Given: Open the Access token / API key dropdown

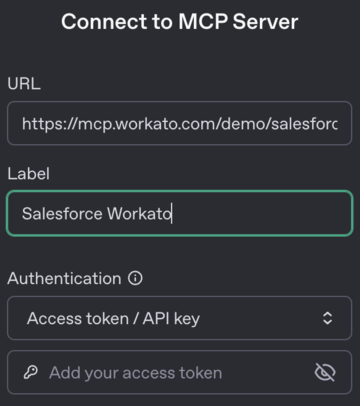Looking at the screenshot, I should click(x=179, y=318).
